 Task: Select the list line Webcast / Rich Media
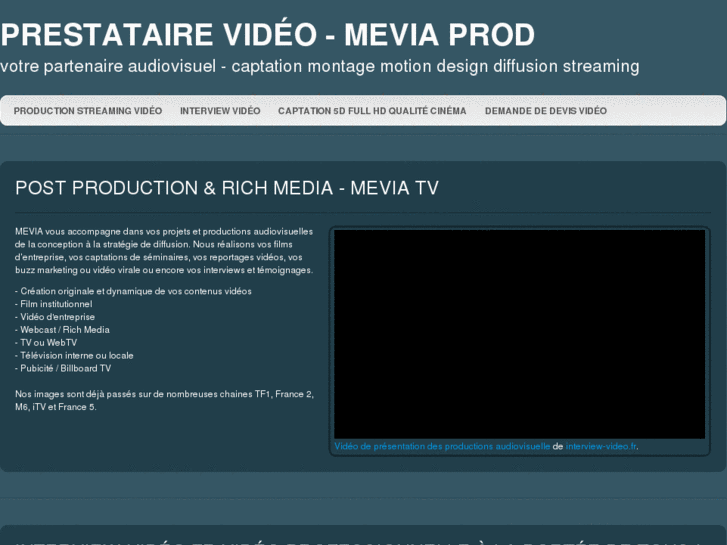[x=63, y=330]
